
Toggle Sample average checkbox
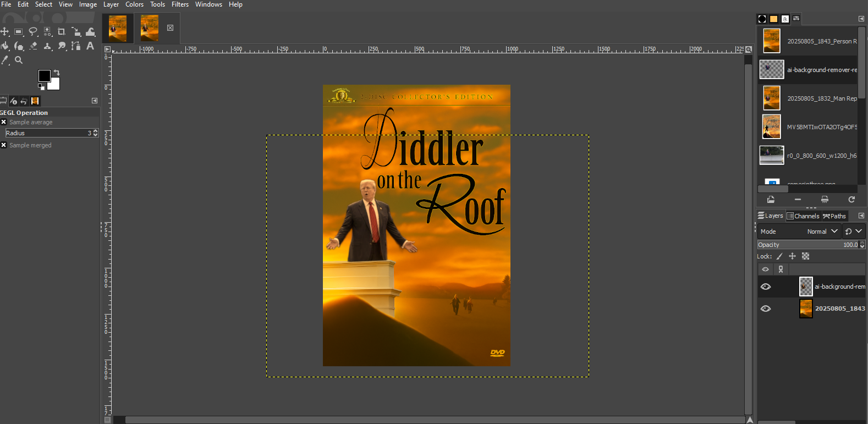3,122
